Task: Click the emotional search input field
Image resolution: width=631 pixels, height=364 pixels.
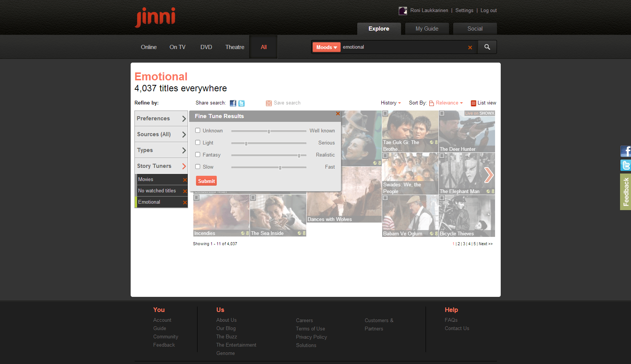Action: [x=403, y=47]
